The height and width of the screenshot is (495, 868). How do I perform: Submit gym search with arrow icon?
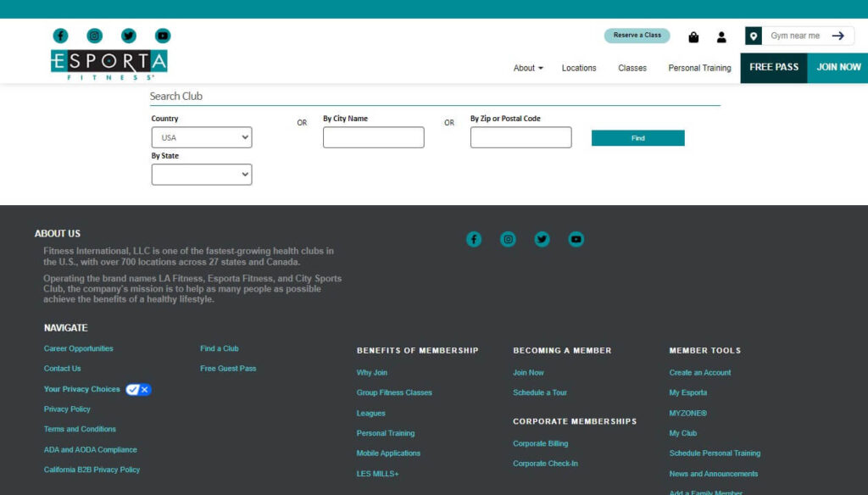(837, 36)
